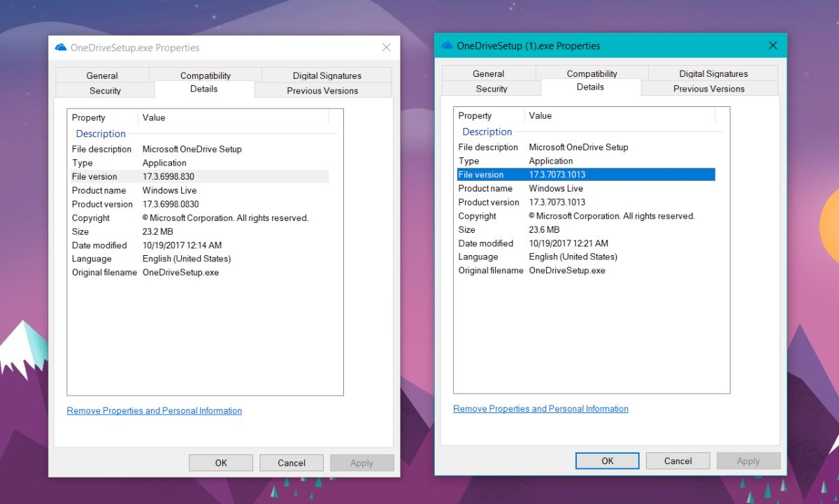This screenshot has height=504, width=839.
Task: Click Description group header in OneDriveSetup.exe Properties
Action: 101,134
